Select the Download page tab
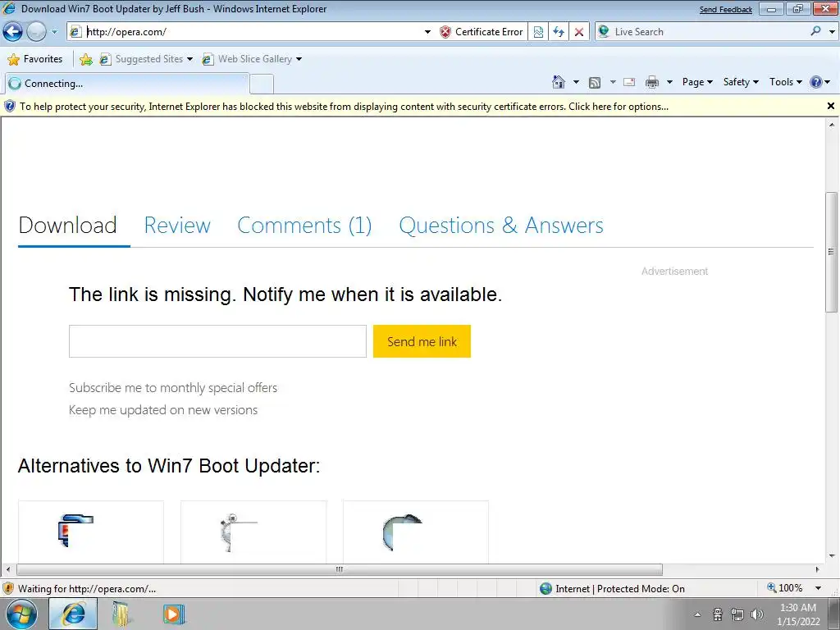Viewport: 840px width, 630px height. (x=67, y=226)
